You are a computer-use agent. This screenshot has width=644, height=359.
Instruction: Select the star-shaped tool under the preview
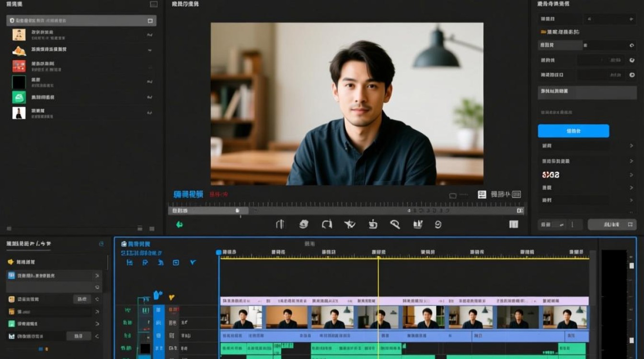(350, 224)
